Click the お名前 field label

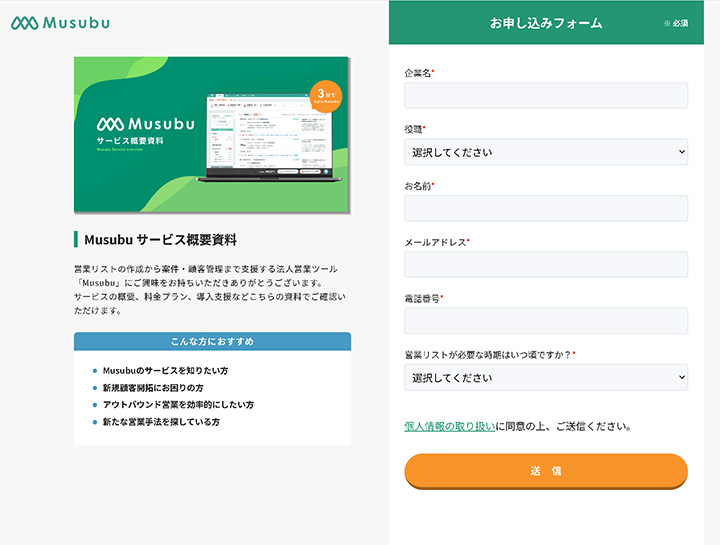417,186
